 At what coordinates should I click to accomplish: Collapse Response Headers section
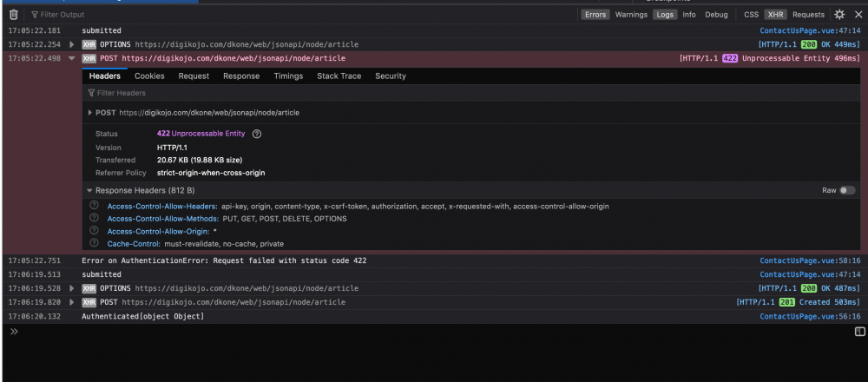click(x=89, y=190)
